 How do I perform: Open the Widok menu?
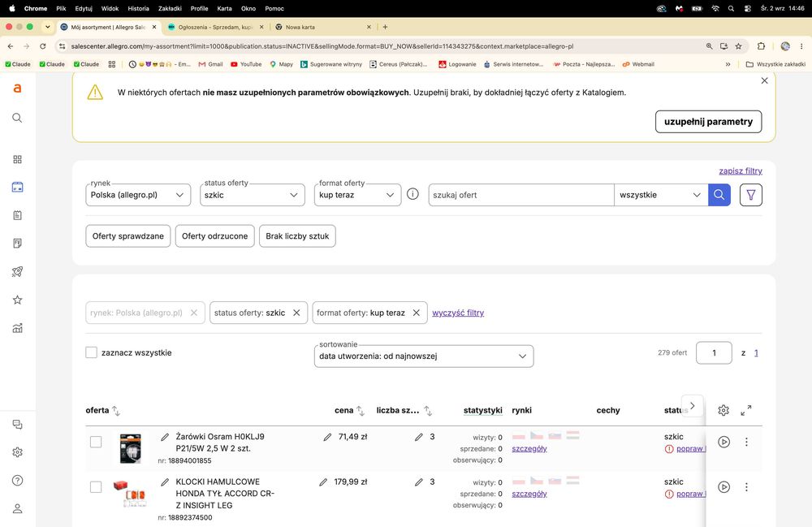point(110,8)
